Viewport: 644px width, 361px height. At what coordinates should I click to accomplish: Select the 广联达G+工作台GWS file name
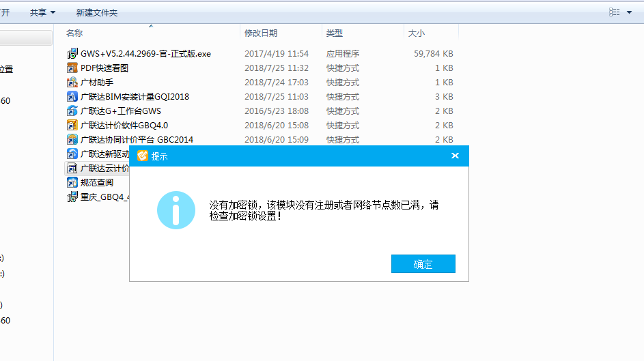click(121, 111)
